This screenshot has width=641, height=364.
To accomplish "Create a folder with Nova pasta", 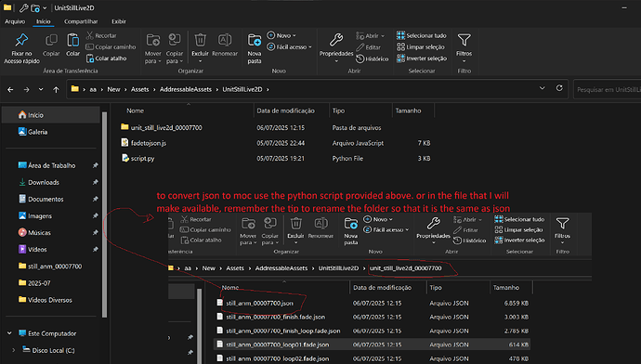I will point(255,48).
